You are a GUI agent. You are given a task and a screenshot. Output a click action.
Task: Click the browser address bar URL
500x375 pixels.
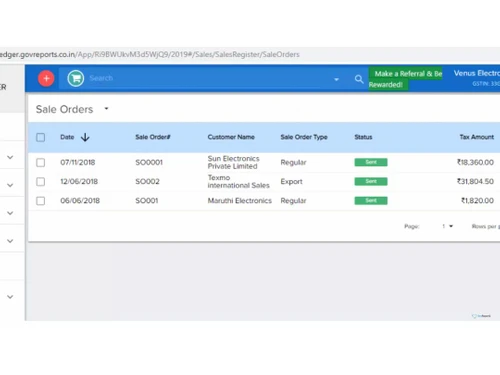pyautogui.click(x=150, y=54)
